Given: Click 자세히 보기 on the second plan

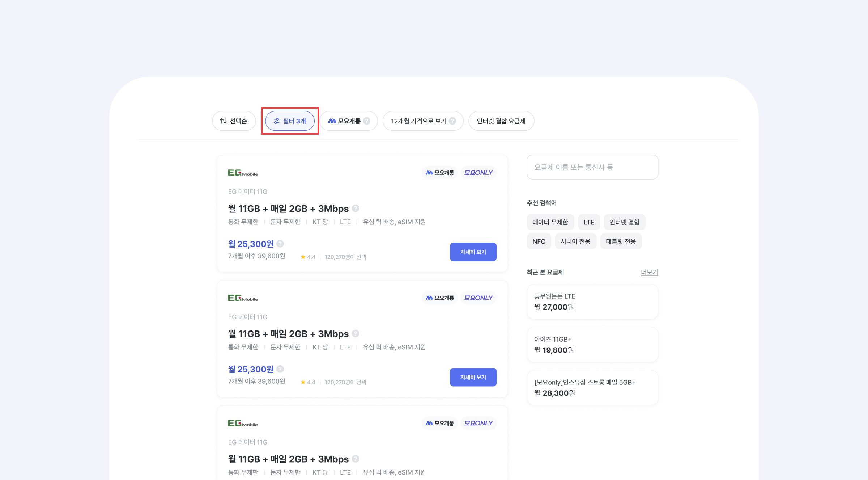Looking at the screenshot, I should [473, 377].
